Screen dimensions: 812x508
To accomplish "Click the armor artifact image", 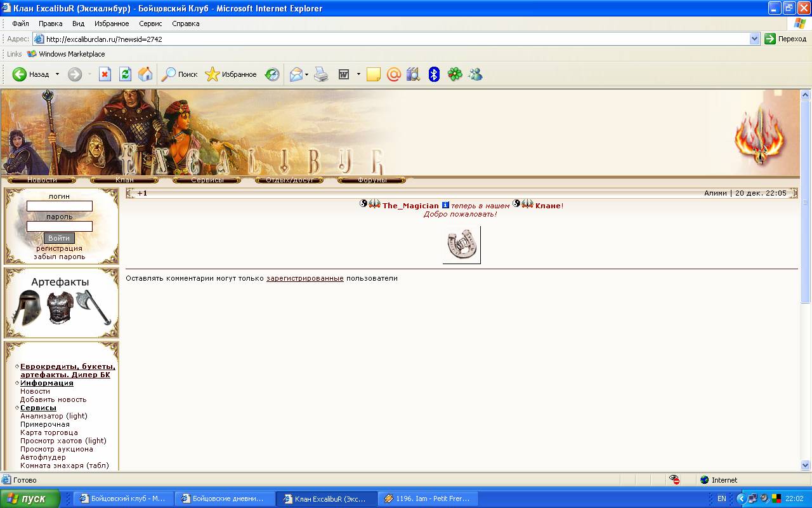I will tap(60, 308).
